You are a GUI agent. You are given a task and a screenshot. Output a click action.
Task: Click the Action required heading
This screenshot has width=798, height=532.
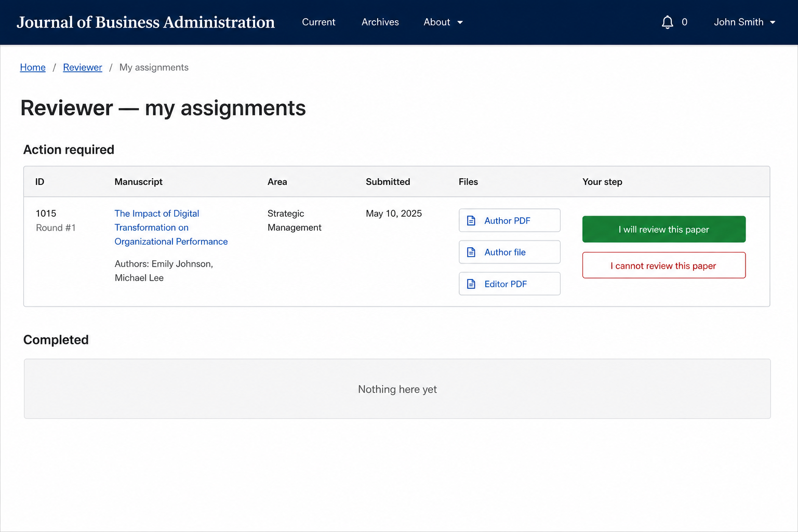[69, 150]
